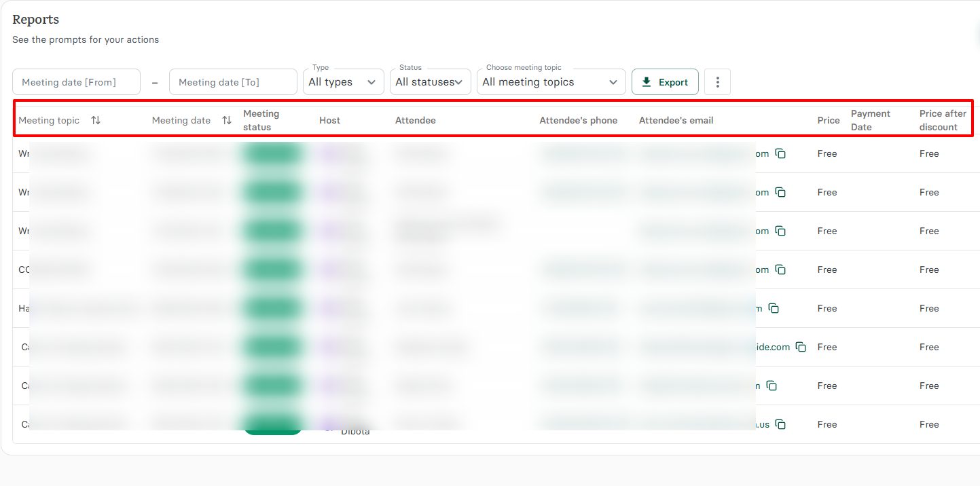The image size is (980, 486).
Task: Copy the email ending in ide.com
Action: tap(801, 346)
